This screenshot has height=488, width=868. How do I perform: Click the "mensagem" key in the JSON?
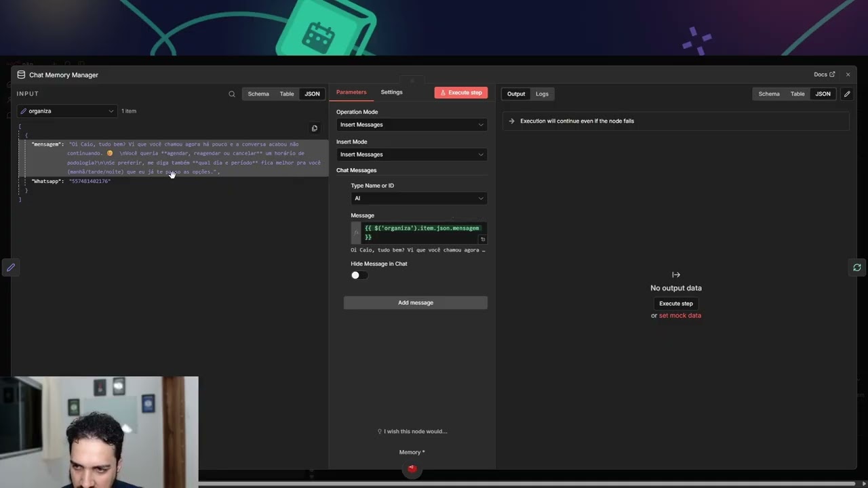tap(47, 144)
